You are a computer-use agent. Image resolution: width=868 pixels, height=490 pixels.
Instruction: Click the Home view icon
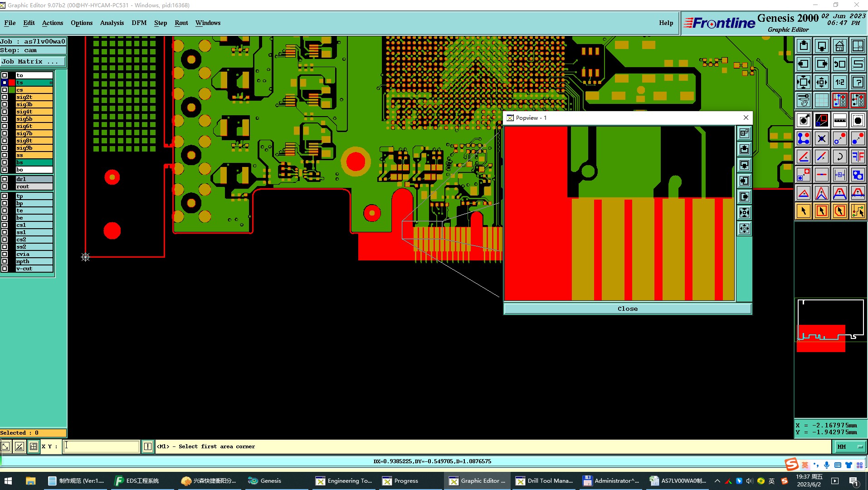click(x=839, y=46)
